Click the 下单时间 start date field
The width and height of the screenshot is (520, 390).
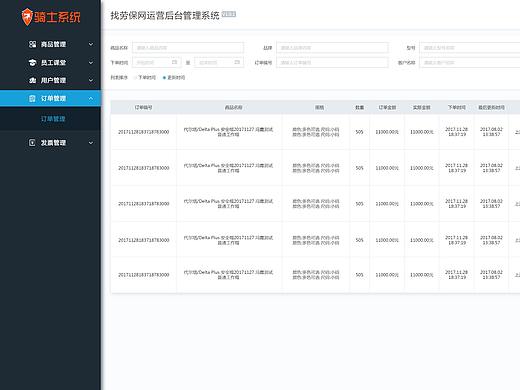click(157, 62)
